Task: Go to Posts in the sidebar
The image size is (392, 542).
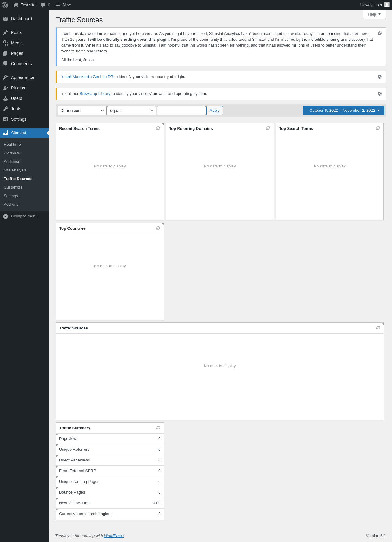Action: tap(24, 32)
